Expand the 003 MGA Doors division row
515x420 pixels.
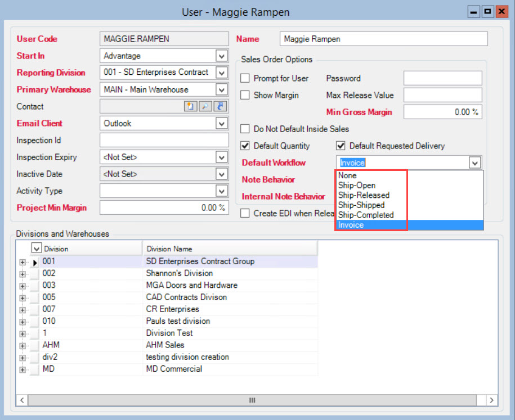(x=23, y=286)
